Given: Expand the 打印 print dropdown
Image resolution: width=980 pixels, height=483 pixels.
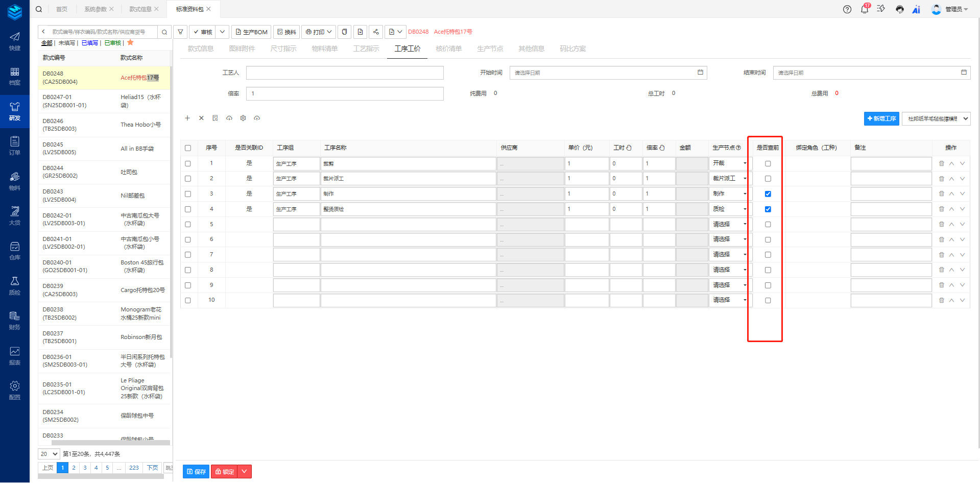Looking at the screenshot, I should 329,32.
